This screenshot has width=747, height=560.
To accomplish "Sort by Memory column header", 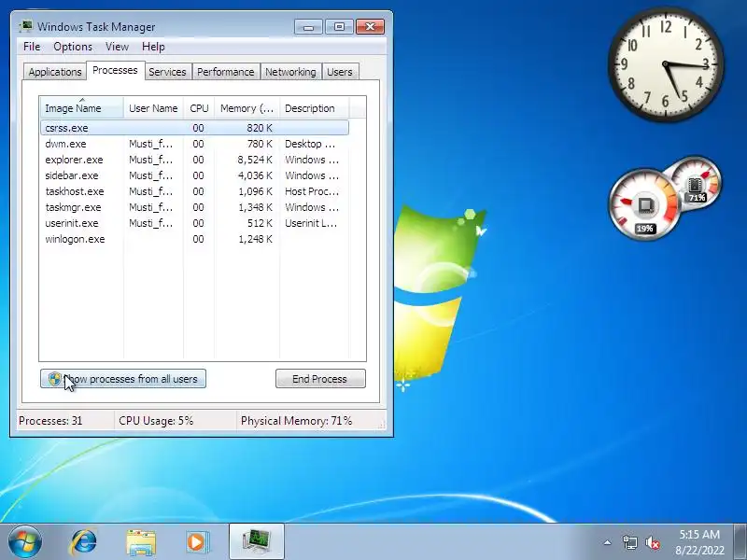I will coord(247,108).
